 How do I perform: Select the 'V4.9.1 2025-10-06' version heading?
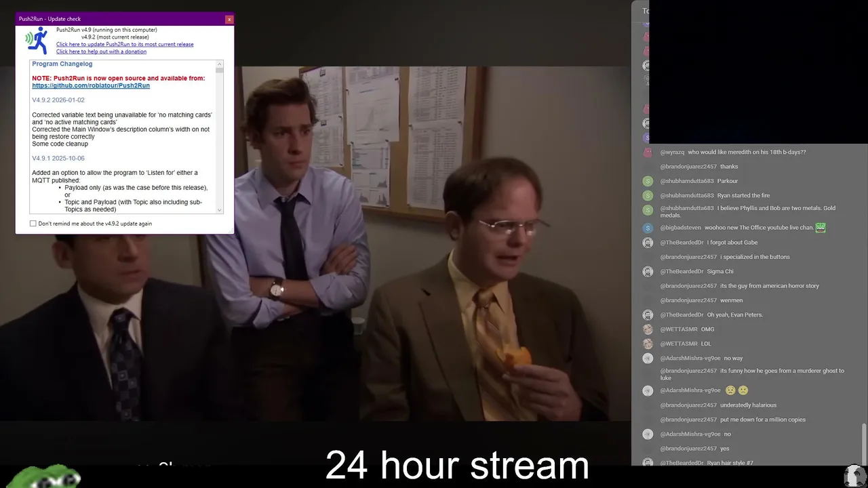point(58,159)
